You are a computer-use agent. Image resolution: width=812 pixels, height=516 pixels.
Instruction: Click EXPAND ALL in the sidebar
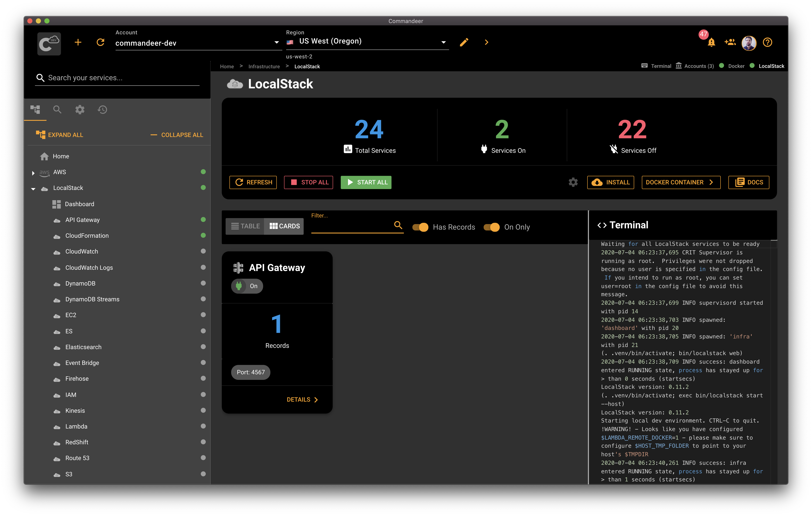(59, 135)
